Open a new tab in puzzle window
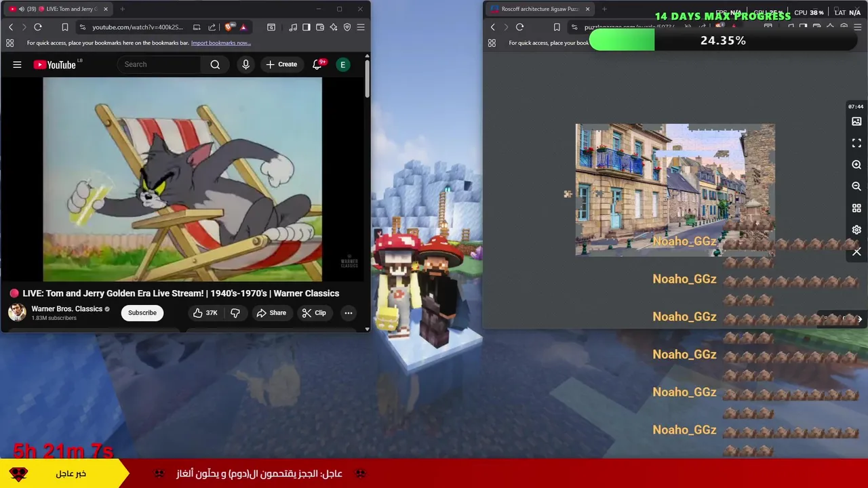This screenshot has height=488, width=868. pos(604,9)
